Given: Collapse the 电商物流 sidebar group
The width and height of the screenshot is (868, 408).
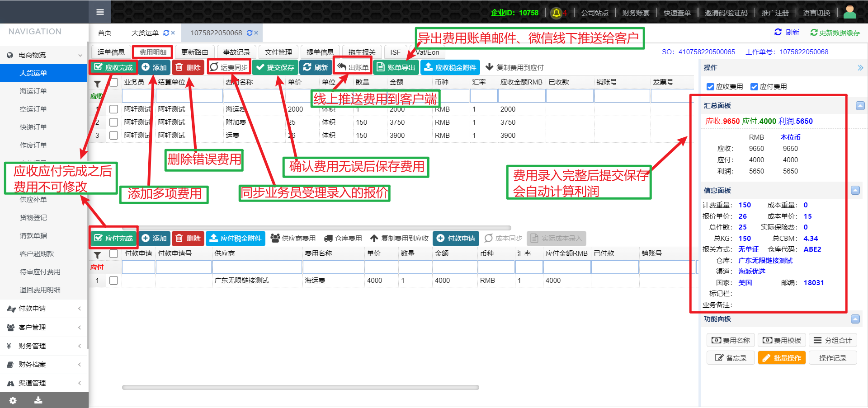Looking at the screenshot, I should [x=43, y=55].
